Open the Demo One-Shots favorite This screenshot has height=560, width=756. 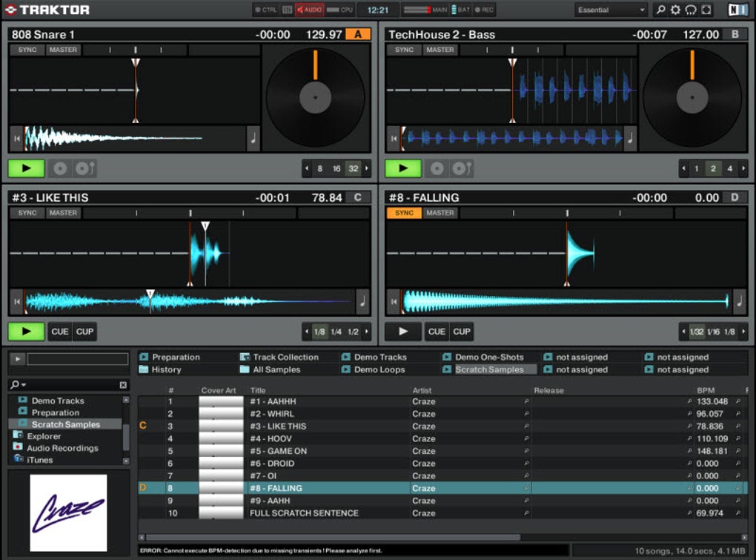coord(489,357)
